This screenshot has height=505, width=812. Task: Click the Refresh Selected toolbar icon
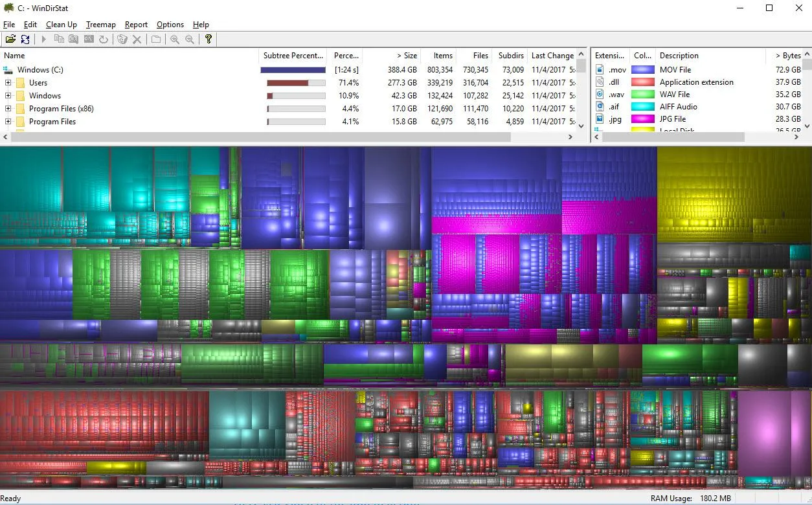pyautogui.click(x=104, y=39)
